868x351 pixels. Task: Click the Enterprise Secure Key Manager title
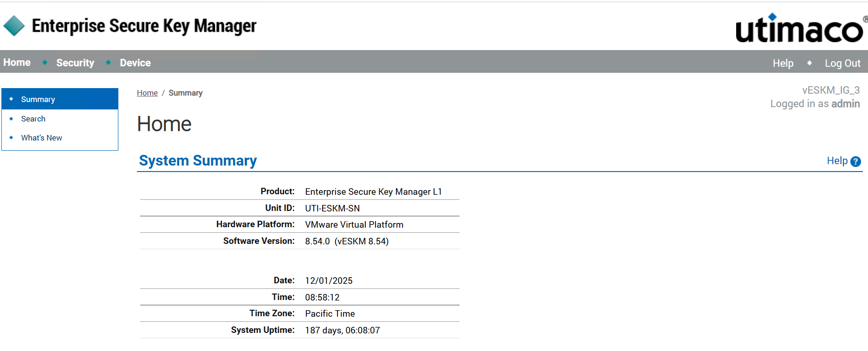[x=144, y=26]
